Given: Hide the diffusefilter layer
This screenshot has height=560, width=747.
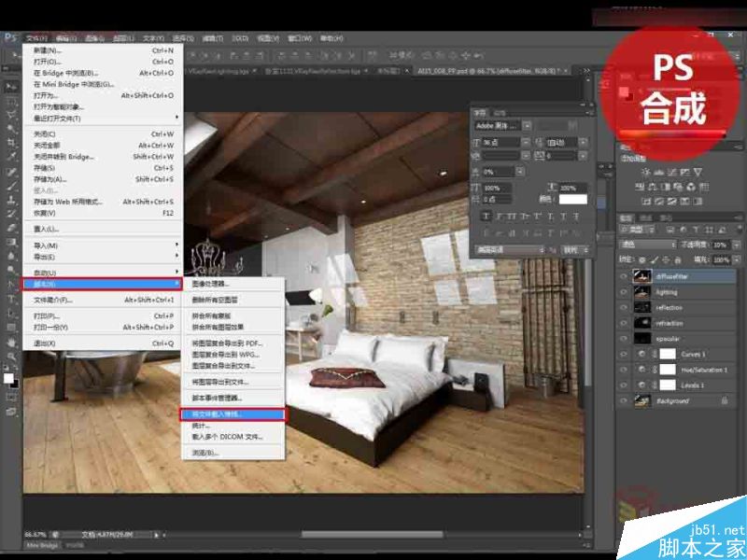Looking at the screenshot, I should coord(623,276).
